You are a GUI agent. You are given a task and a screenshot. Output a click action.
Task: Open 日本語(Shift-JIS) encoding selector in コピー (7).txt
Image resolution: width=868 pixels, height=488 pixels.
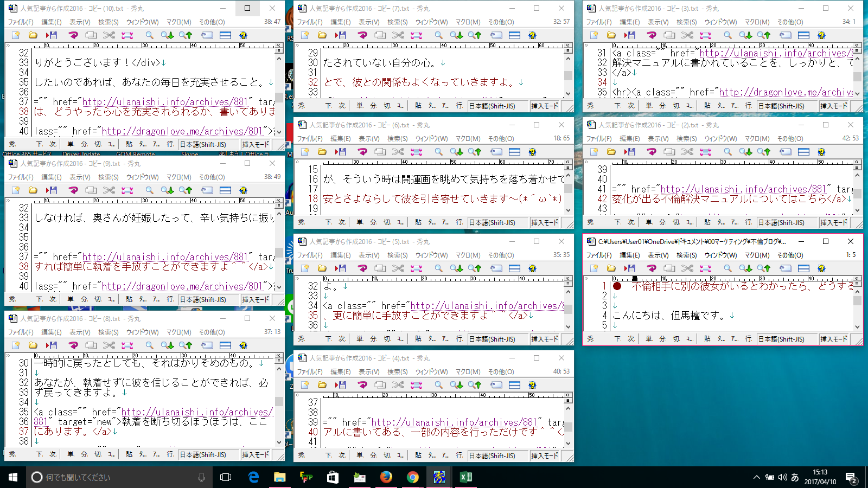click(x=492, y=106)
